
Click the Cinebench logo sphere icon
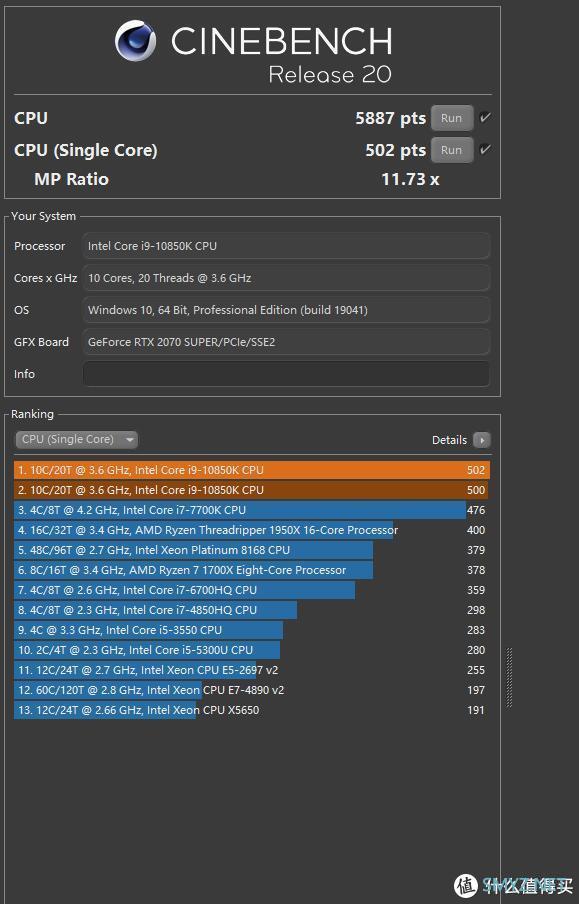click(136, 40)
